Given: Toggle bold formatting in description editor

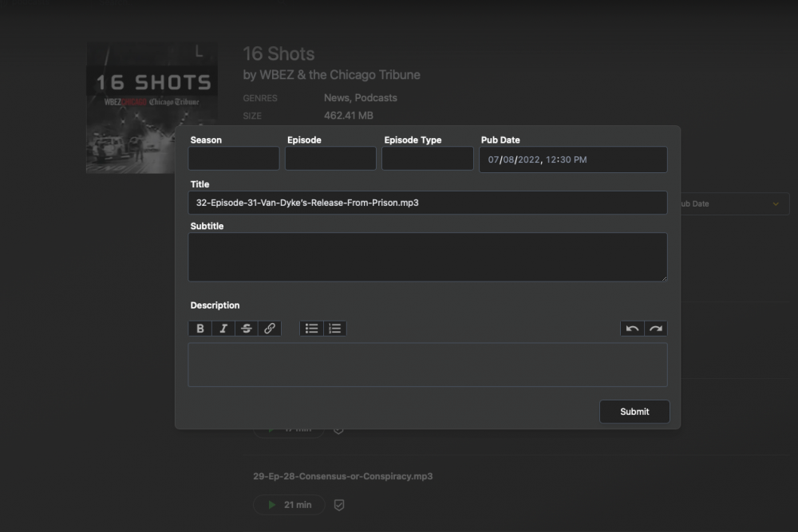Looking at the screenshot, I should pos(200,329).
